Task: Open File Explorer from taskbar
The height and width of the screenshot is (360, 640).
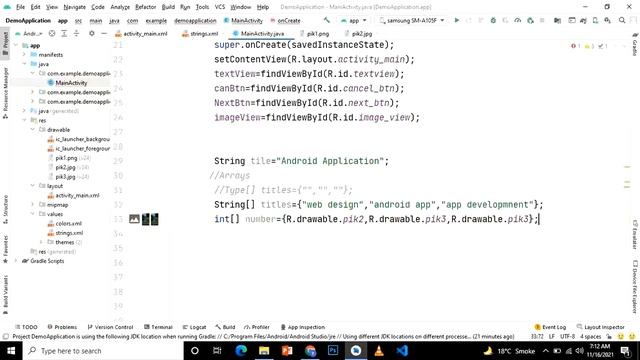Action: pyautogui.click(x=264, y=351)
